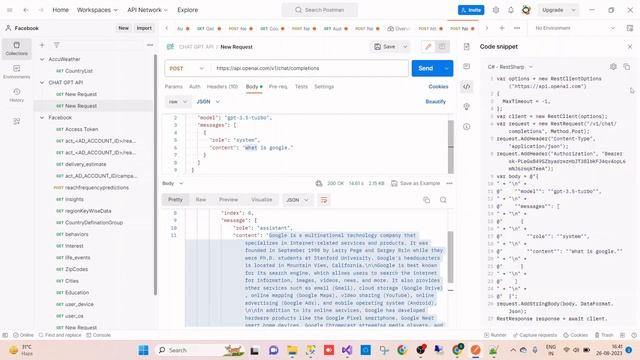Open the lightbulb related-requests icon
The image size is (640, 360).
467,107
